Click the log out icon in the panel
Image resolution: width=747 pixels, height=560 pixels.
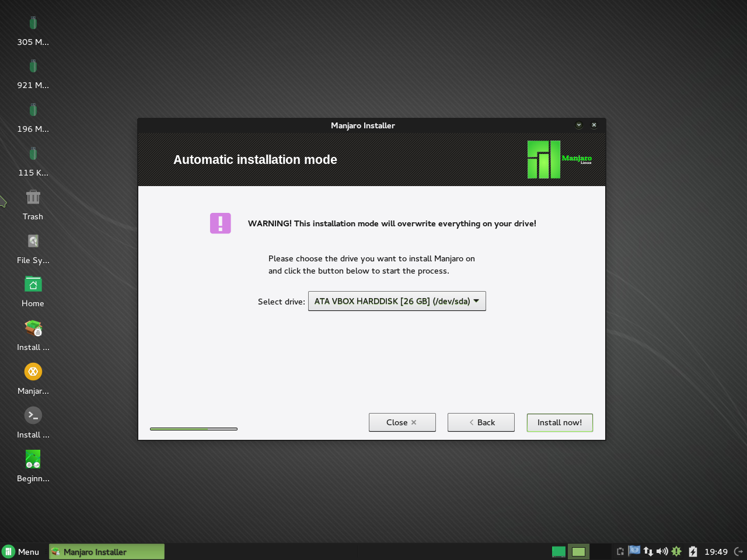pos(739,551)
